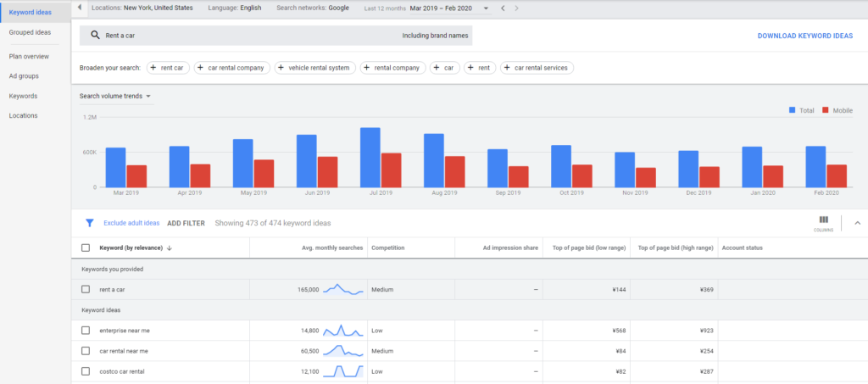Click the search magnifier icon

[95, 36]
